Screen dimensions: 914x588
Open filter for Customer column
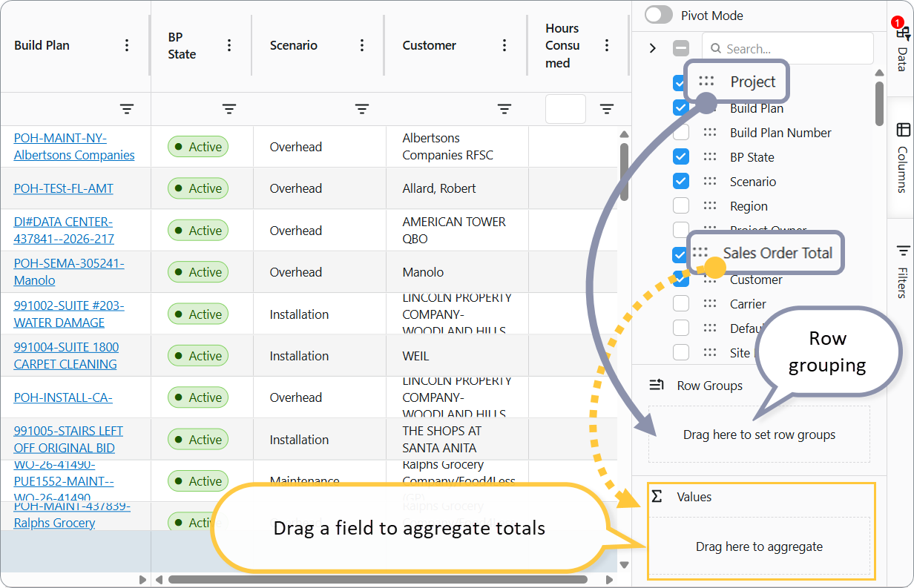point(504,109)
